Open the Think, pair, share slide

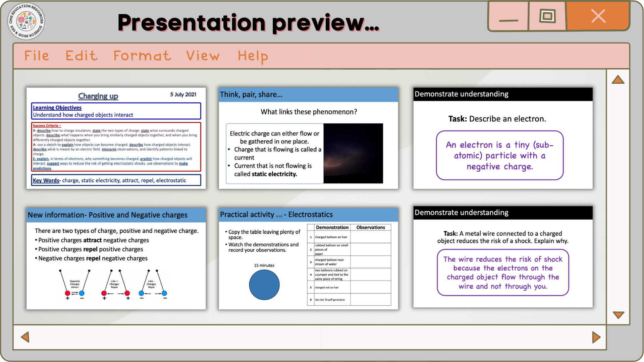[x=308, y=138]
